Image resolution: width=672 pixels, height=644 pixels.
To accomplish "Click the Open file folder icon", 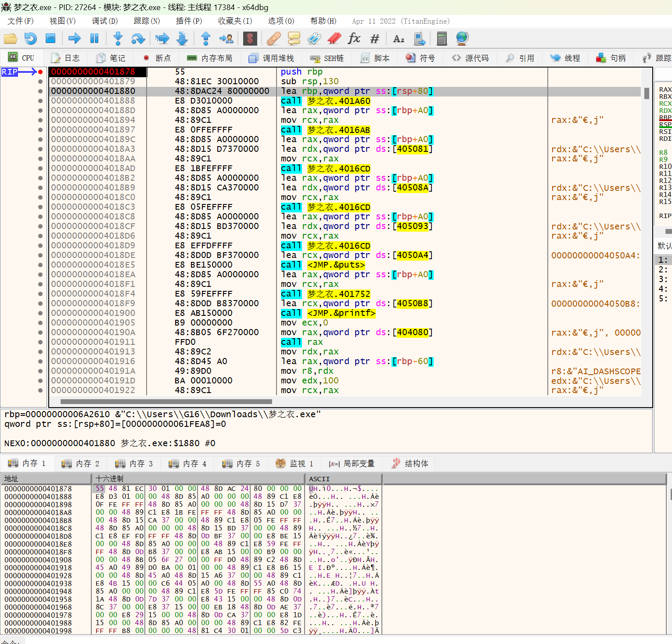I will [x=11, y=39].
